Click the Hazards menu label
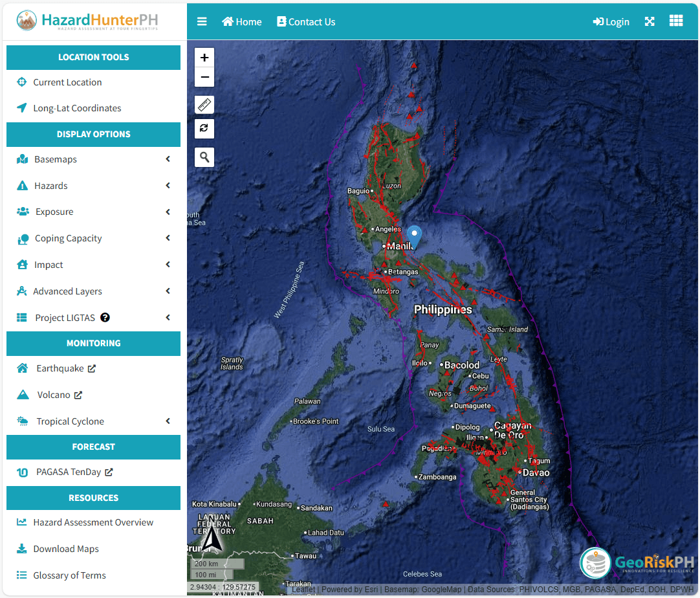Screen dimensions: 700x598 (51, 186)
